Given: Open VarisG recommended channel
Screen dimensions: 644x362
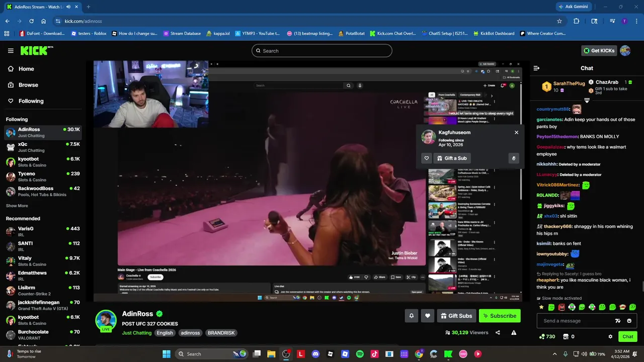Looking at the screenshot, I should coord(43,231).
